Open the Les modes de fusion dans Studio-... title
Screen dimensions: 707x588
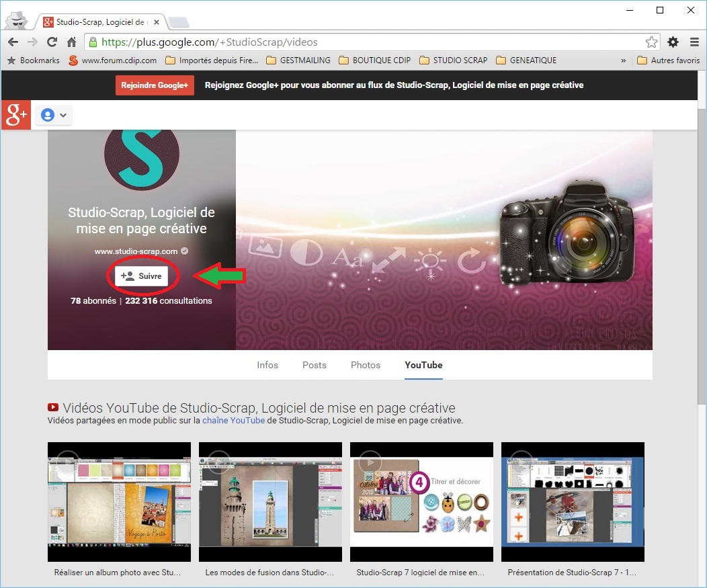(x=269, y=573)
